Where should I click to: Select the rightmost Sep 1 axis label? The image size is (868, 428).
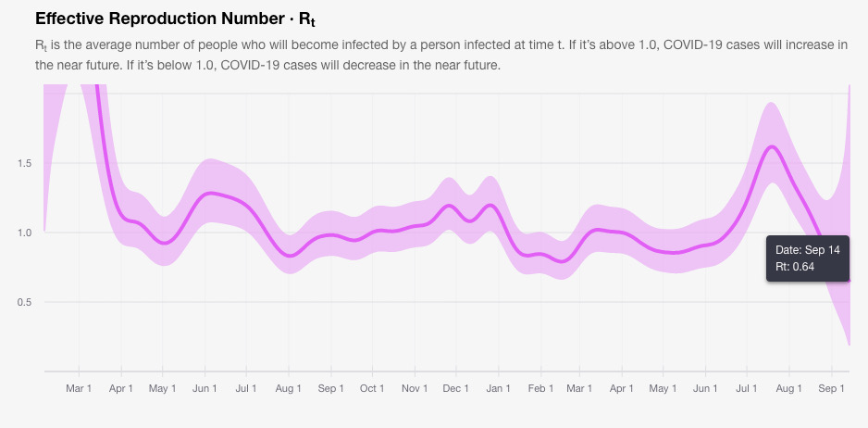point(831,388)
